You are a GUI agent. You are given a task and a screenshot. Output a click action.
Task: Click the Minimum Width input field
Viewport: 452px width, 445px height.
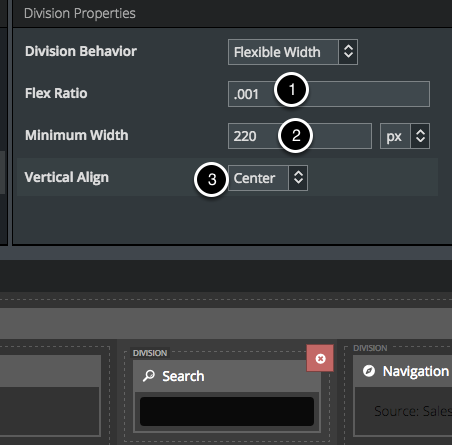pos(300,136)
